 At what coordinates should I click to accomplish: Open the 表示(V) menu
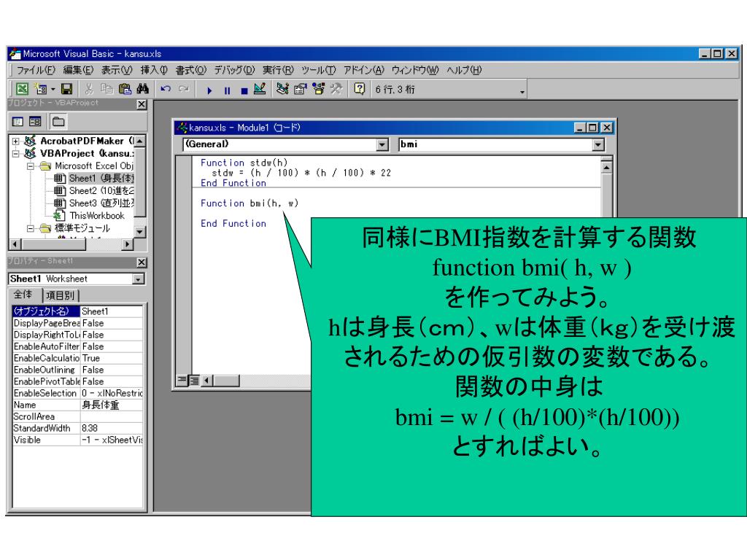click(x=117, y=71)
